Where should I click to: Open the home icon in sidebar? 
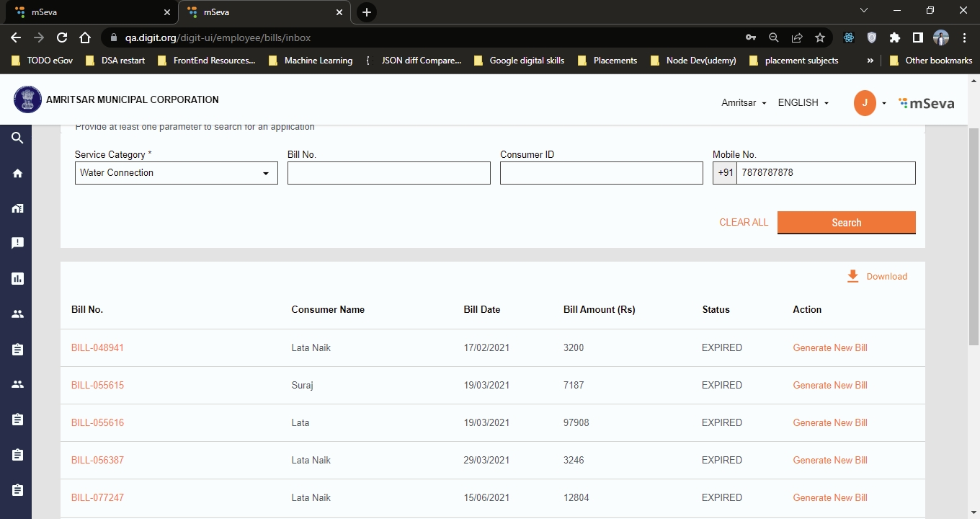point(17,173)
